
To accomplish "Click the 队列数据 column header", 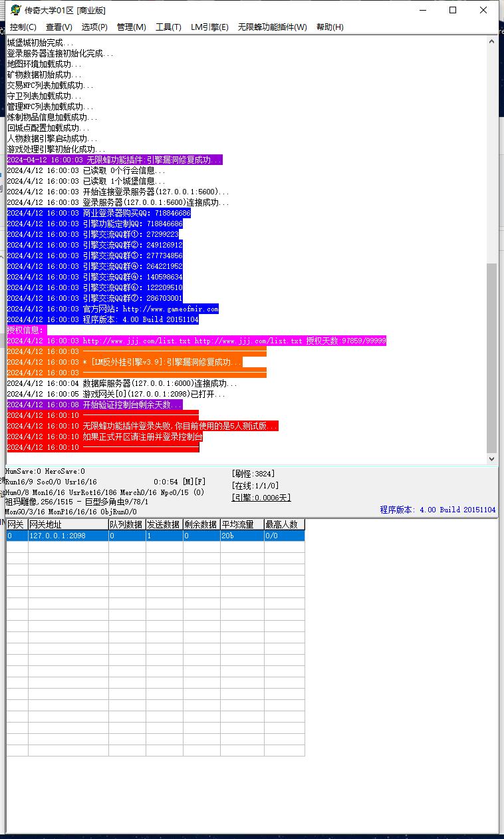I will tap(127, 524).
